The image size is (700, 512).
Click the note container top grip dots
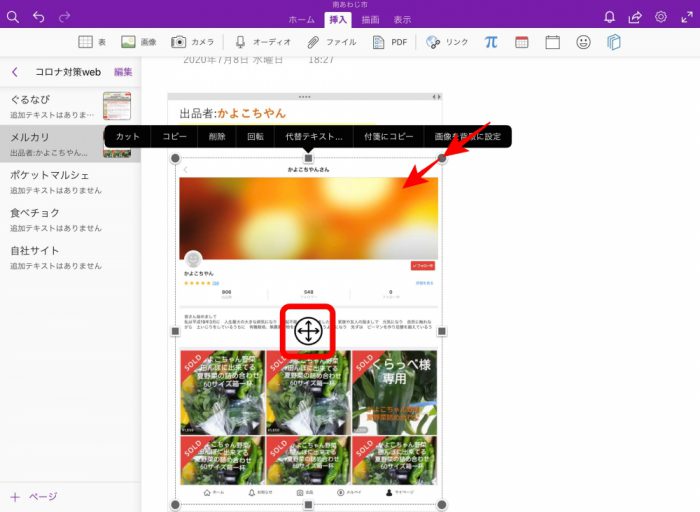click(x=304, y=97)
